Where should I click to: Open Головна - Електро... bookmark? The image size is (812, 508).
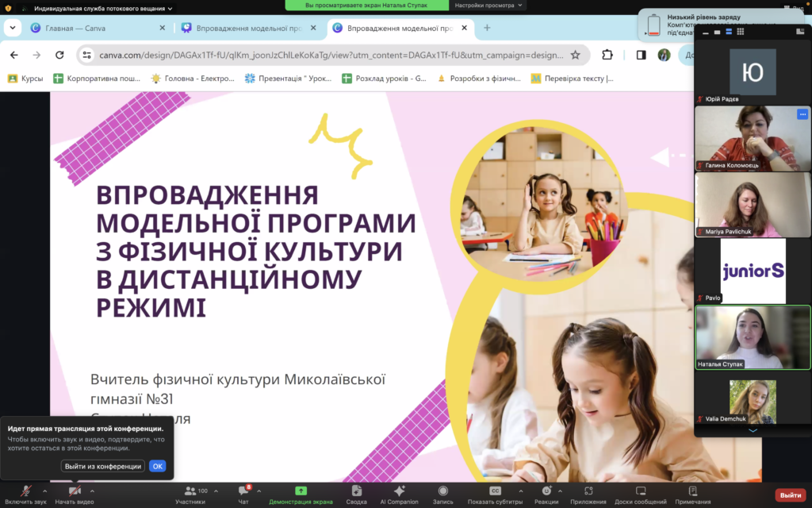pyautogui.click(x=192, y=79)
